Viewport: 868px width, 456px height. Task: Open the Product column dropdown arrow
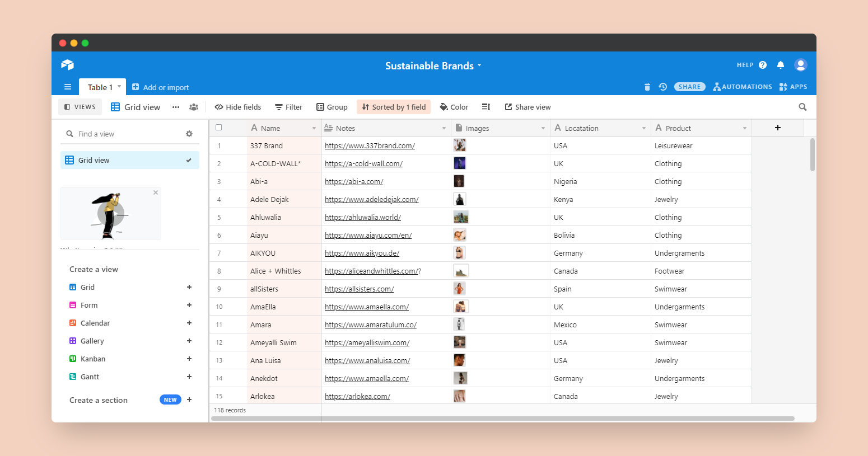point(745,128)
